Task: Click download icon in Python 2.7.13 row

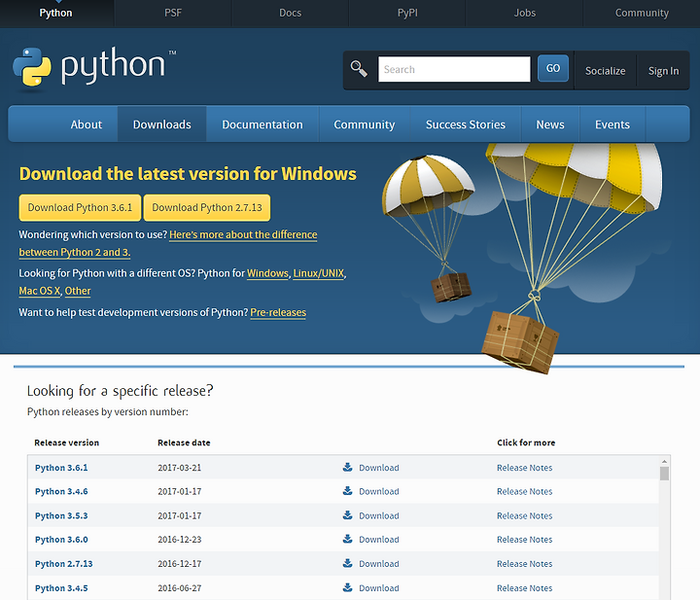Action: tap(347, 563)
